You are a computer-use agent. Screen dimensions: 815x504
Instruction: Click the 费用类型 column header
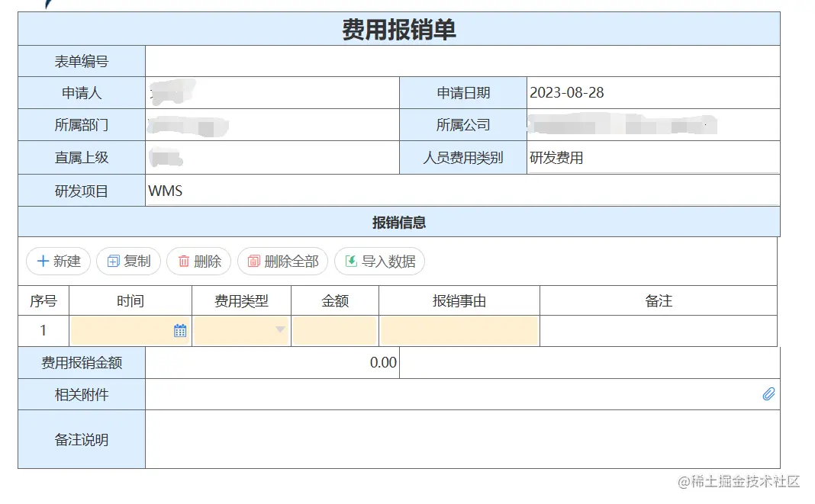[242, 301]
